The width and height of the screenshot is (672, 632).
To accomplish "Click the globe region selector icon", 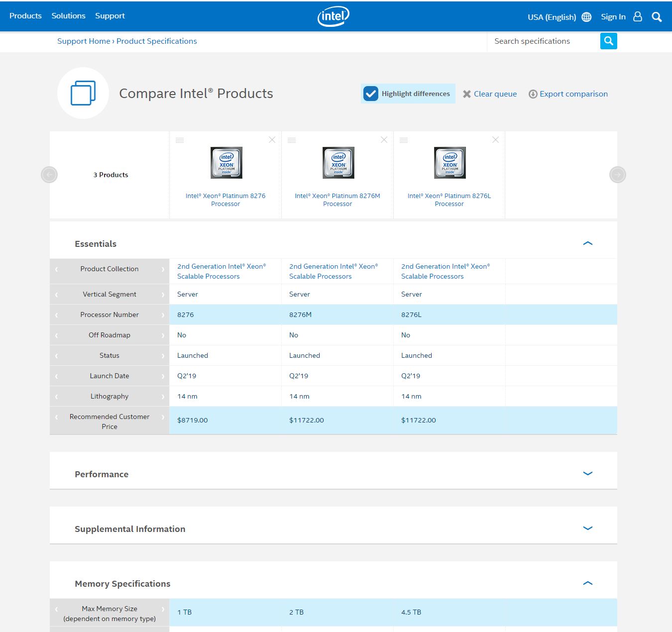I will [586, 17].
